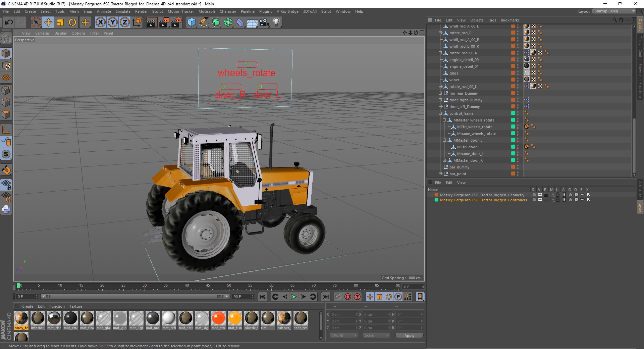The image size is (644, 349).
Task: Add a Light object
Action: [276, 22]
